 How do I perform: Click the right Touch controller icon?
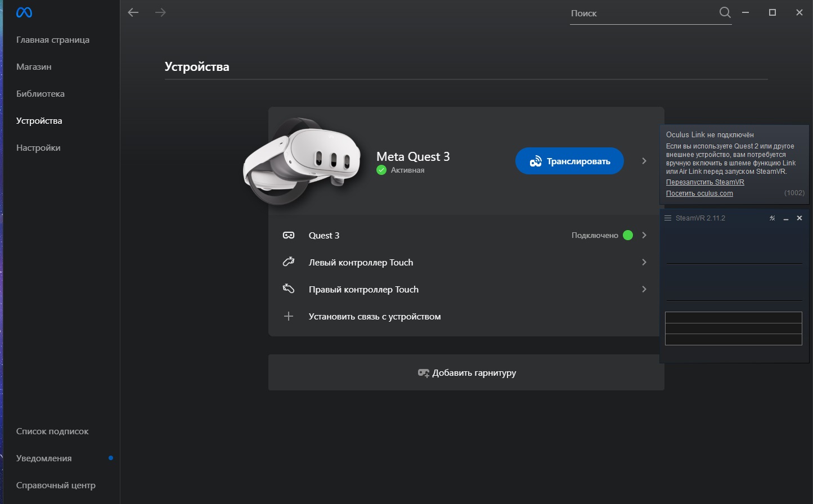click(x=289, y=289)
